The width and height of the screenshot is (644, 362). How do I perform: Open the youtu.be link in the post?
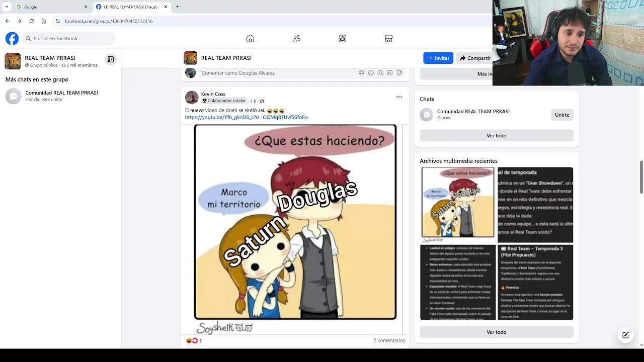click(247, 117)
